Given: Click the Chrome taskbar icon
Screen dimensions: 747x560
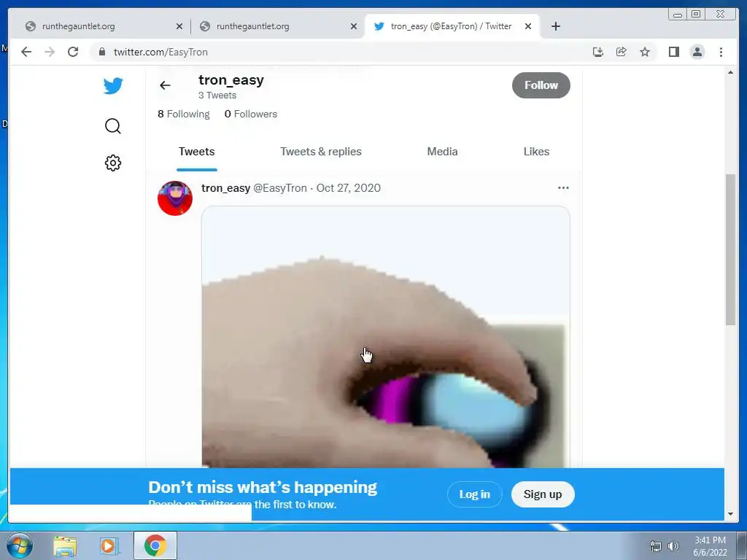Looking at the screenshot, I should (155, 545).
